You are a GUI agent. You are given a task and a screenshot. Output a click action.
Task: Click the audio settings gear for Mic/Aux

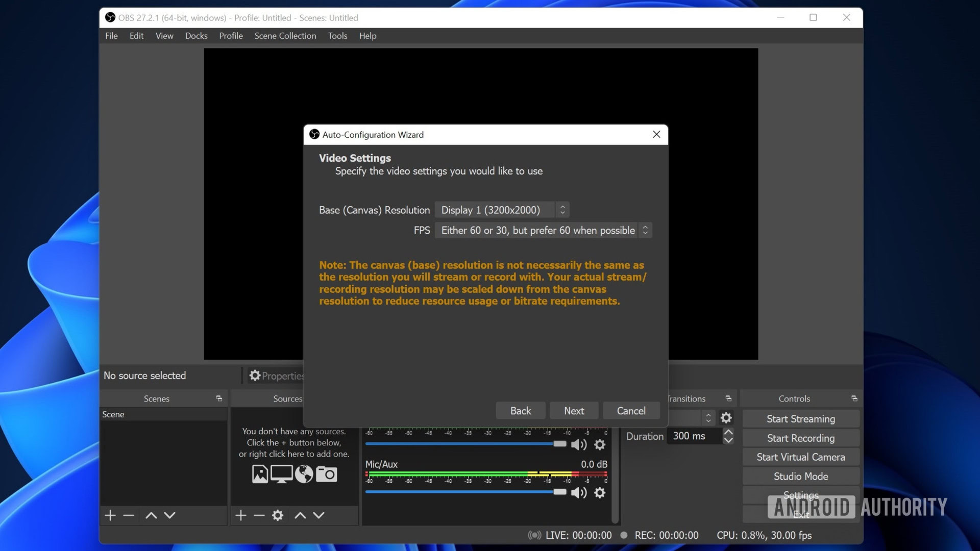599,492
